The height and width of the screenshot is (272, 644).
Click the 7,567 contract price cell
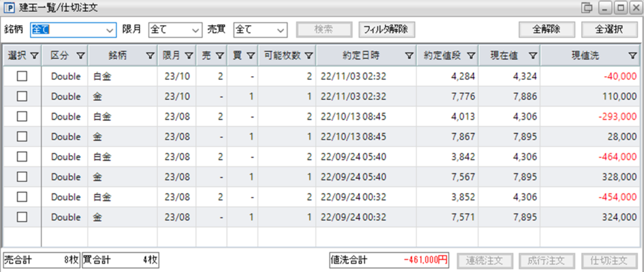pos(447,177)
